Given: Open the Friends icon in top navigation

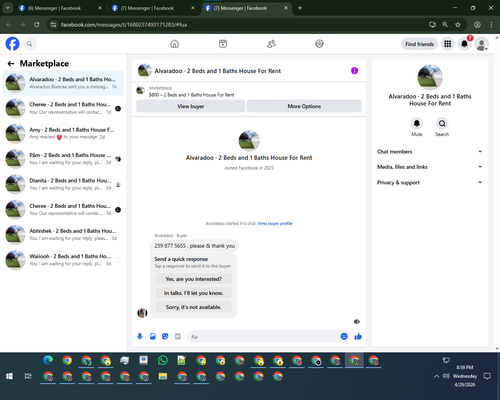Looking at the screenshot, I should tap(271, 44).
